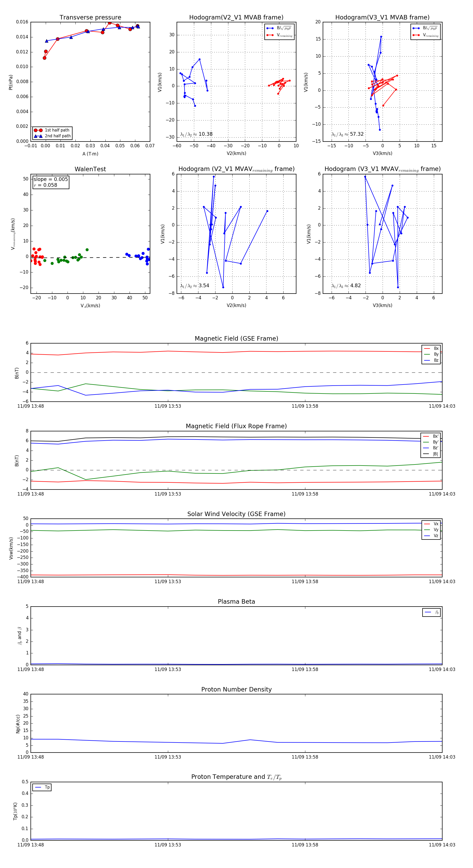Click the "WalenTest" plot title
473x868 pixels.
(x=90, y=169)
